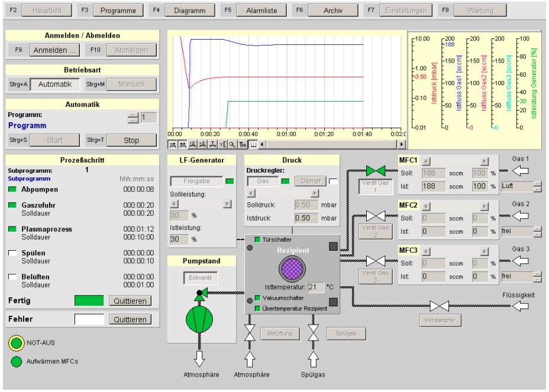Click the first chart toolbar icon with right arrow
Viewport: 549px width, 392px height.
(x=173, y=144)
